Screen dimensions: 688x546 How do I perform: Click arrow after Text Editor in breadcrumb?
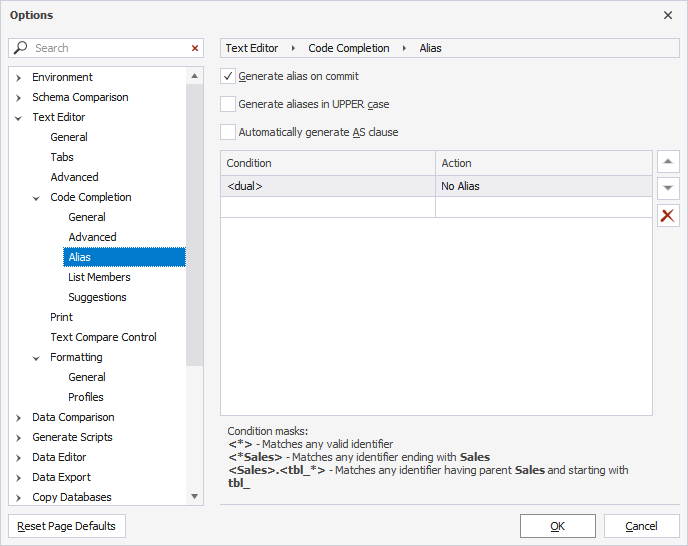pos(293,48)
